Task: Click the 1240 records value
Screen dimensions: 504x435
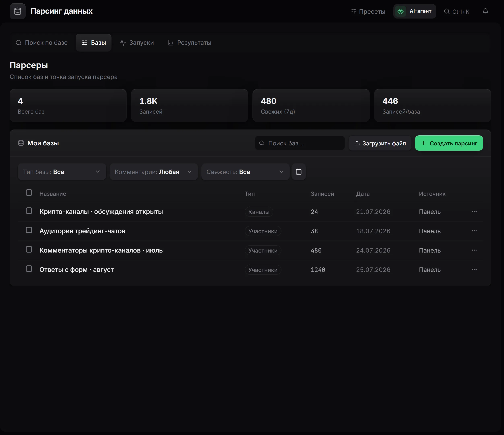Action: [318, 270]
